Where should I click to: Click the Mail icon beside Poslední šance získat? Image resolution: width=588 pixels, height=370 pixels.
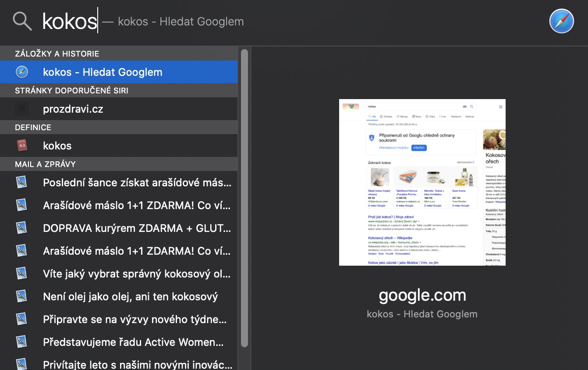pos(21,182)
